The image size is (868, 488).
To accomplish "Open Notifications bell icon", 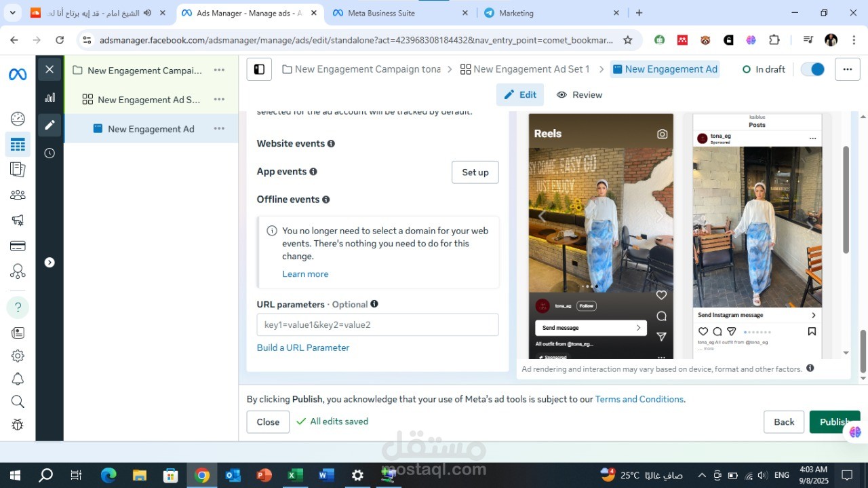I will 18,379.
